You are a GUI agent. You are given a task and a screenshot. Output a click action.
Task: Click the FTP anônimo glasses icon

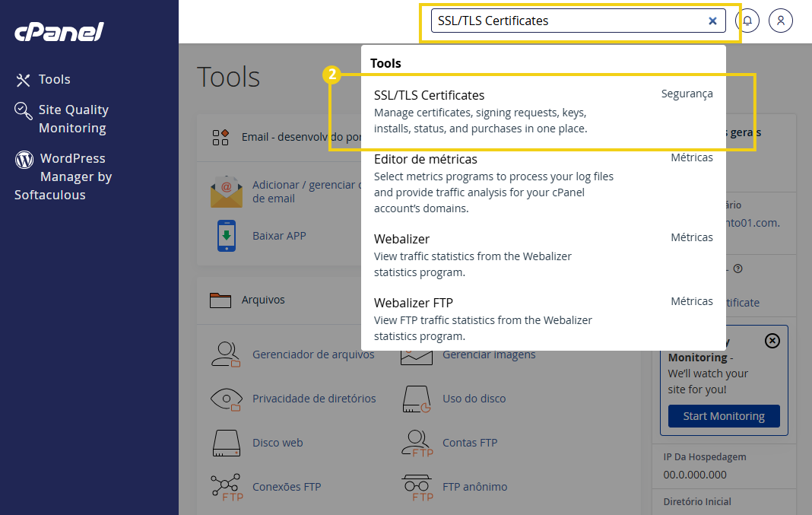click(x=417, y=488)
